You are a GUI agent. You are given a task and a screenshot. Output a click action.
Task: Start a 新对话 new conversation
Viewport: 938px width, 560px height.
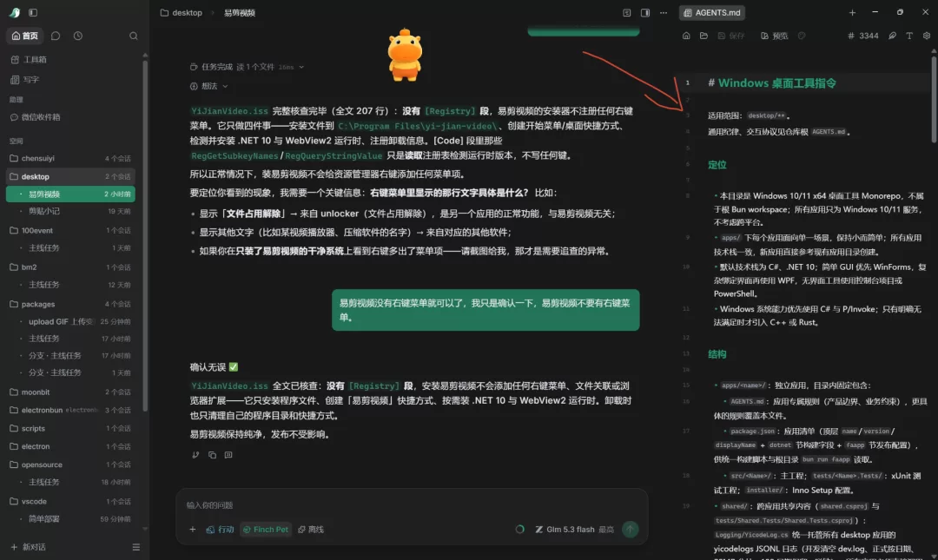coord(28,547)
